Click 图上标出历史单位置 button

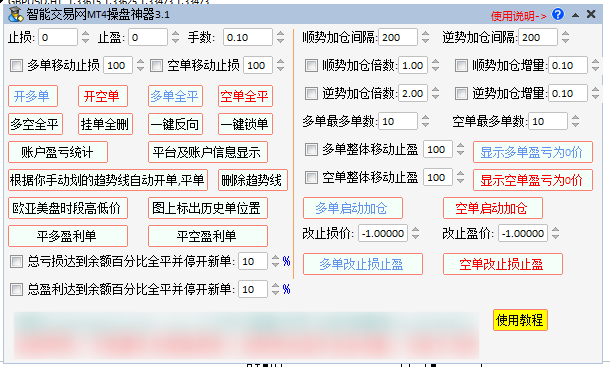click(208, 208)
